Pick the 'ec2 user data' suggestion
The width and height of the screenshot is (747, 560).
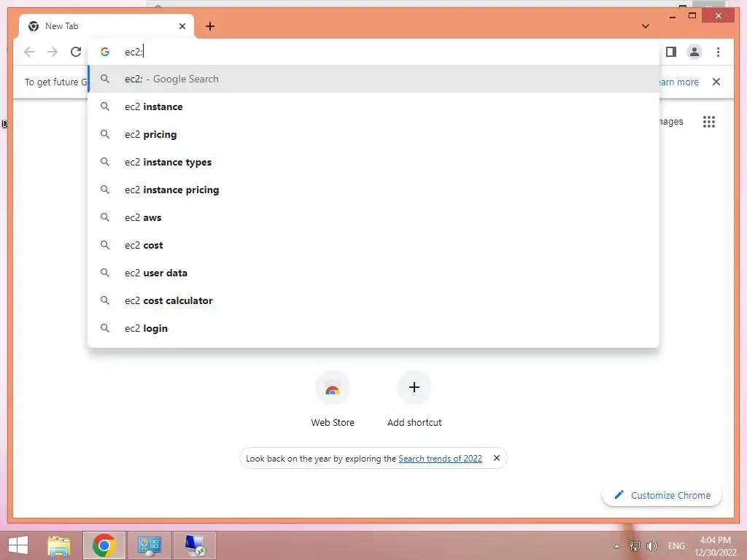[374, 273]
